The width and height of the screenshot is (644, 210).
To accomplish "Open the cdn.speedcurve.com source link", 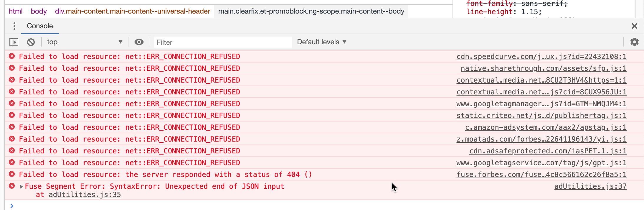I will 541,57.
